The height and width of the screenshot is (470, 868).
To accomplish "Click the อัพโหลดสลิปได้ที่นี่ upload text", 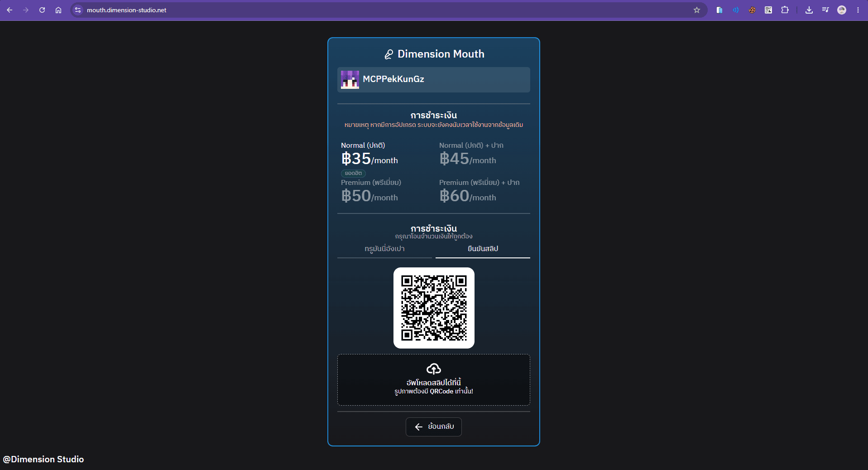I will tap(434, 383).
